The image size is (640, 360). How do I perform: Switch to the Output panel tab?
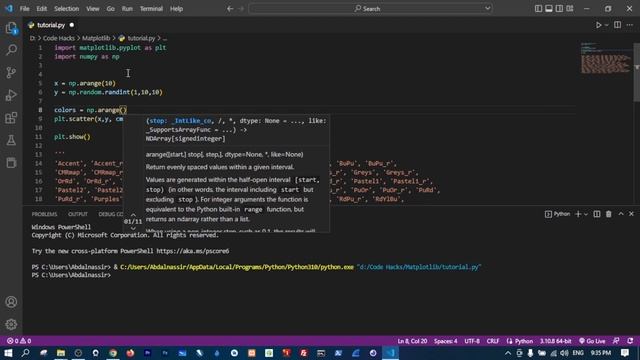point(78,214)
